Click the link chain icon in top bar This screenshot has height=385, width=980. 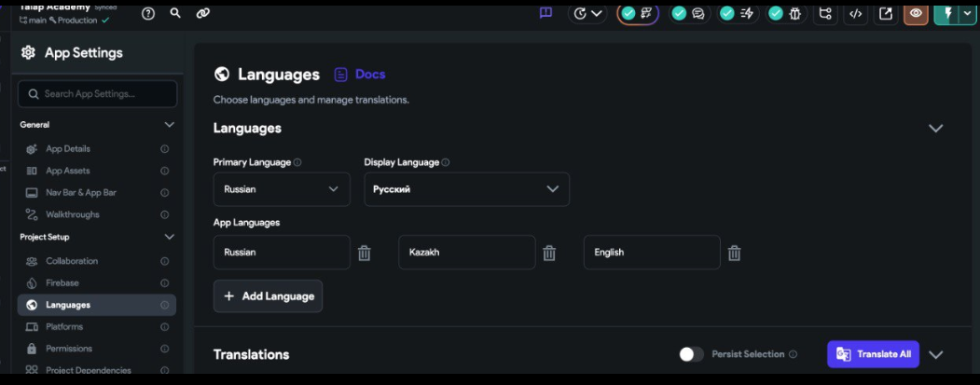(x=203, y=13)
